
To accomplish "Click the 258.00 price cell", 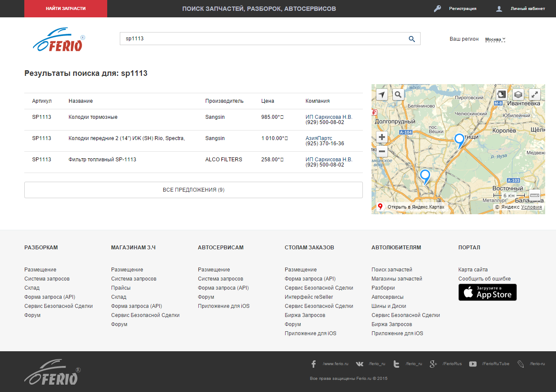I will (x=272, y=160).
